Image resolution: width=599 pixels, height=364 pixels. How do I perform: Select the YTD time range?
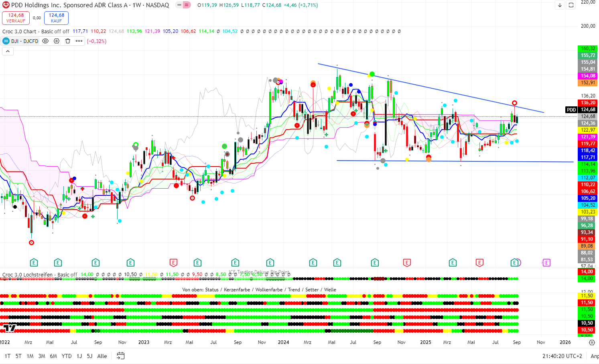pyautogui.click(x=67, y=356)
